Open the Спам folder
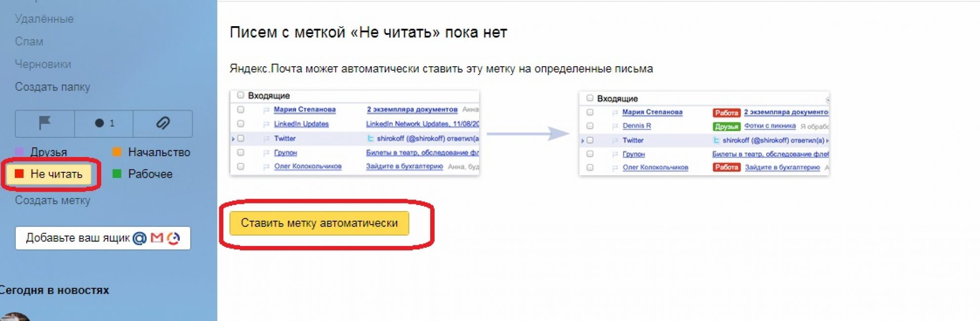Viewport: 980px width, 321px height. (29, 41)
